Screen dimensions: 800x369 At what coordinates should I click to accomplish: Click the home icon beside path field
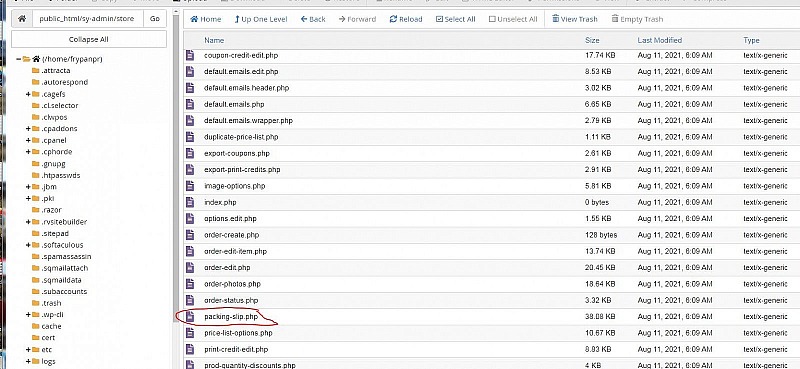point(22,19)
